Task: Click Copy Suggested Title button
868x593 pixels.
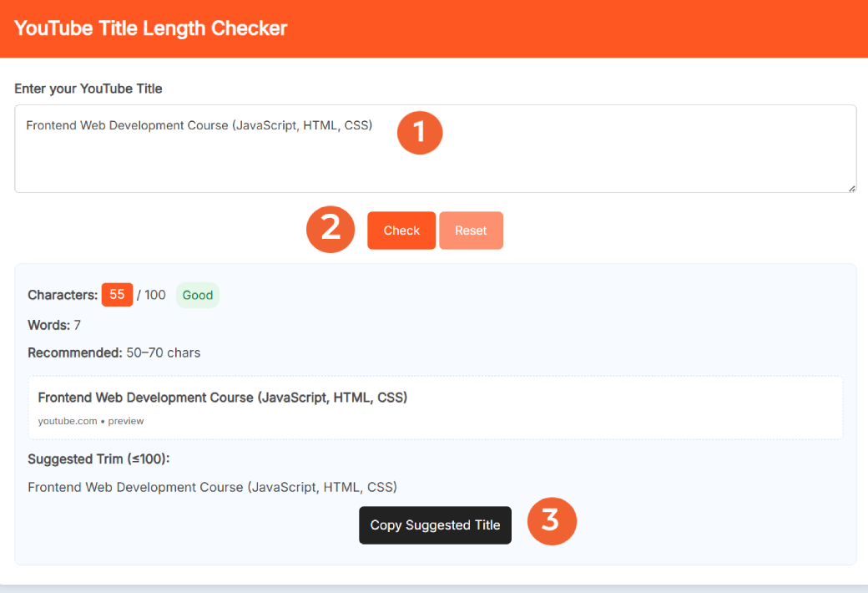Action: pyautogui.click(x=435, y=525)
